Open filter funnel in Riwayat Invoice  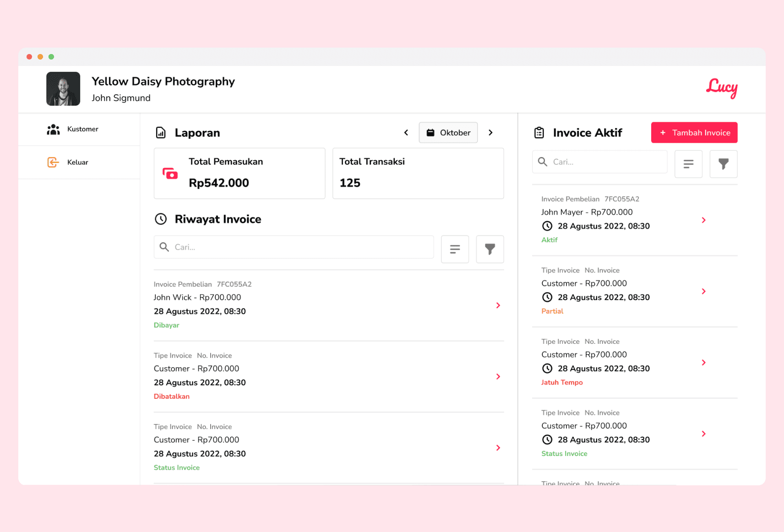490,249
